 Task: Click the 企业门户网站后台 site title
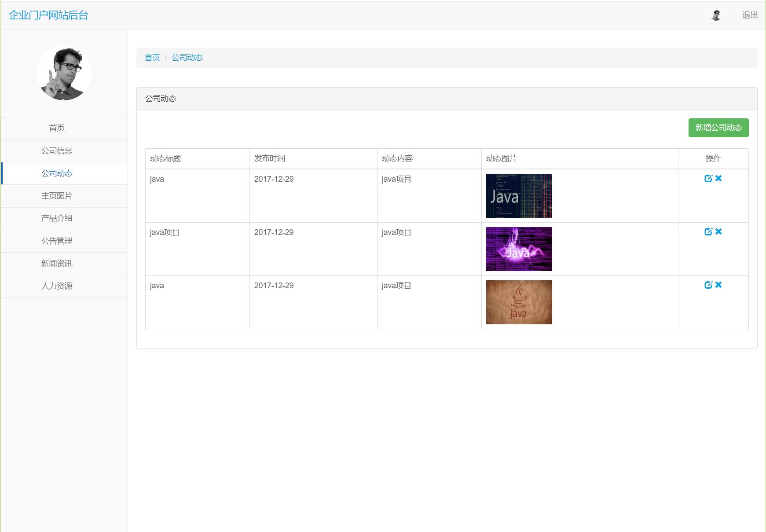click(48, 15)
